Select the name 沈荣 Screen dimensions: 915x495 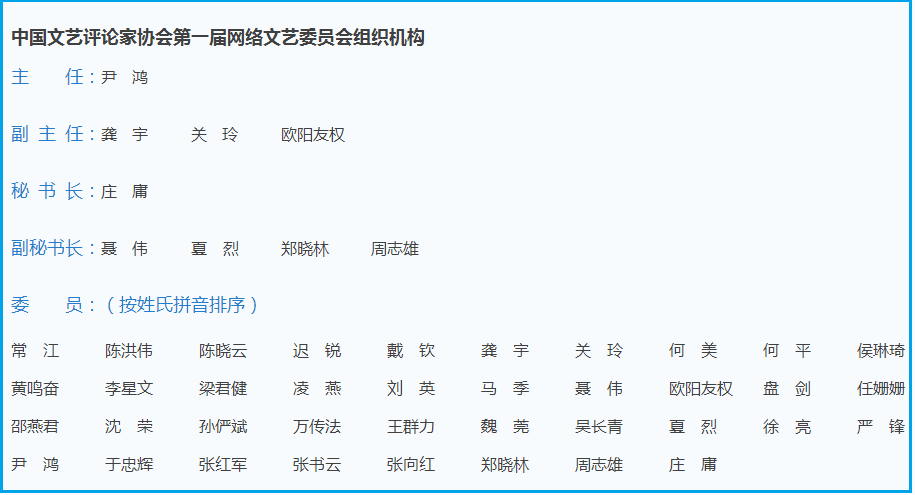129,427
